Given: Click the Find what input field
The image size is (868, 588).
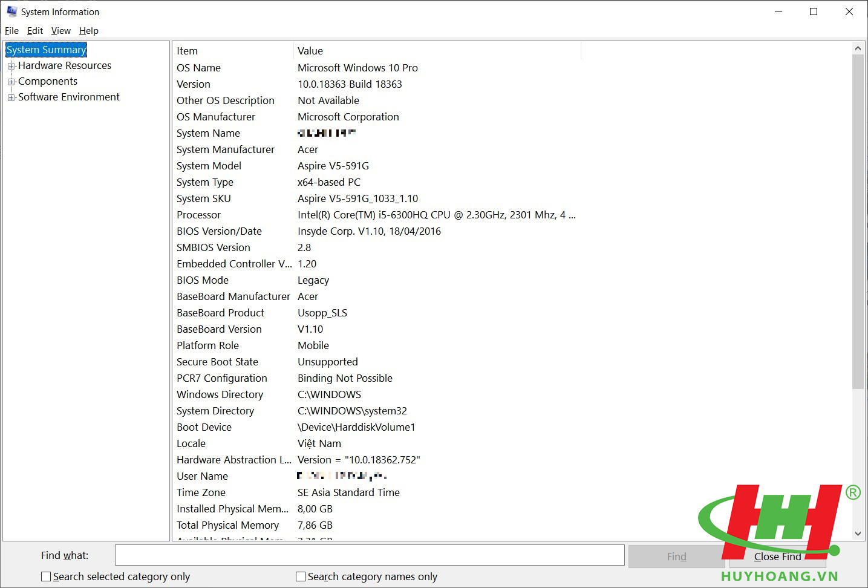Looking at the screenshot, I should (x=370, y=555).
